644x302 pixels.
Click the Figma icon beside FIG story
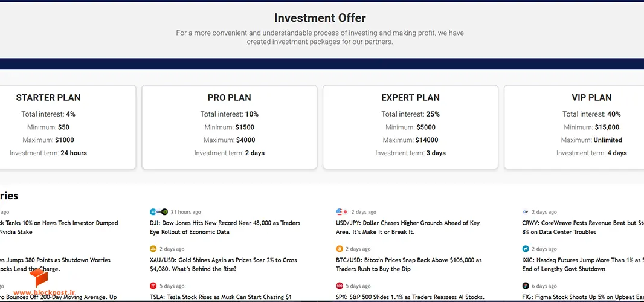point(526,286)
